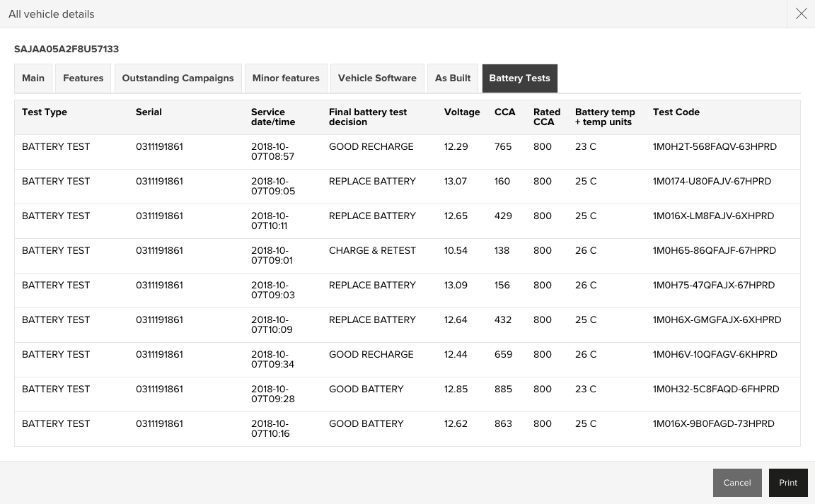Open the Features tab
815x504 pixels.
(x=83, y=78)
